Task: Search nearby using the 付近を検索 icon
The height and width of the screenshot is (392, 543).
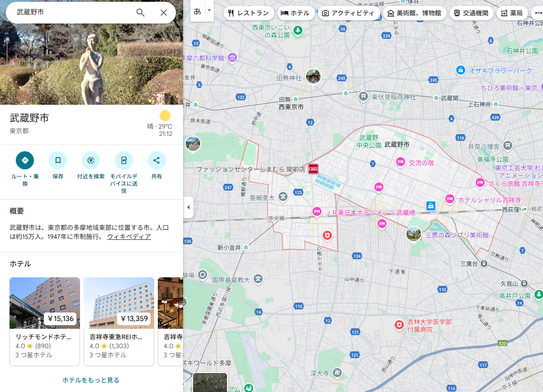Action: [91, 160]
